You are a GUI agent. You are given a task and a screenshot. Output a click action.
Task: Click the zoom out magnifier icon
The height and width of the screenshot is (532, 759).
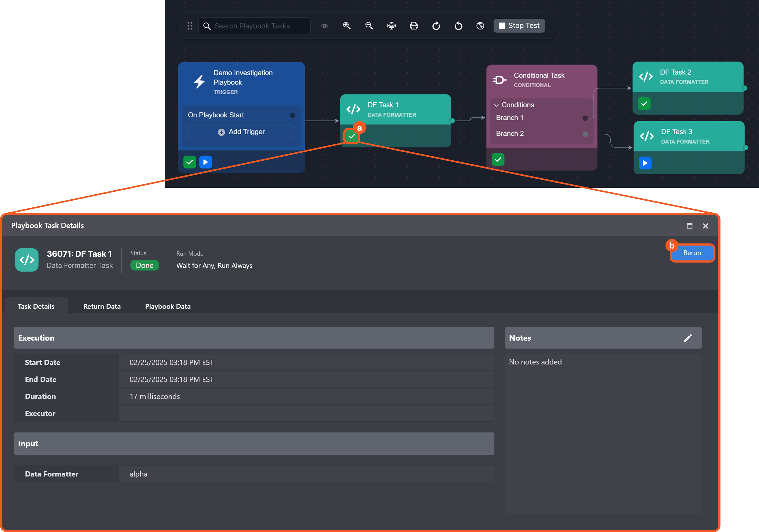[x=369, y=26]
